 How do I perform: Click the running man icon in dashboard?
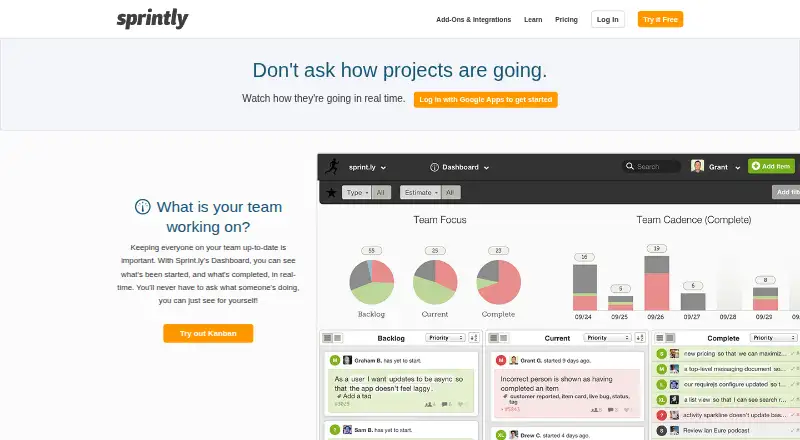coord(332,166)
